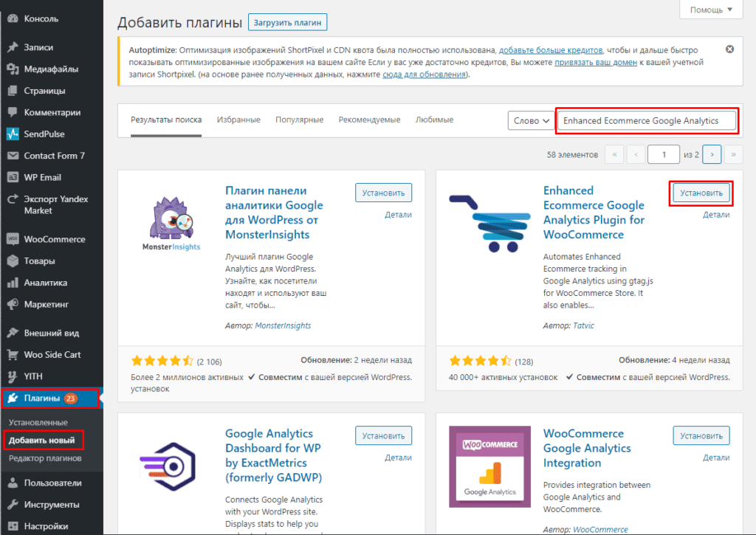Viewport: 756px width, 535px height.
Task: Open Детали for WooCommerce Google Analytics Integration
Action: pos(716,458)
